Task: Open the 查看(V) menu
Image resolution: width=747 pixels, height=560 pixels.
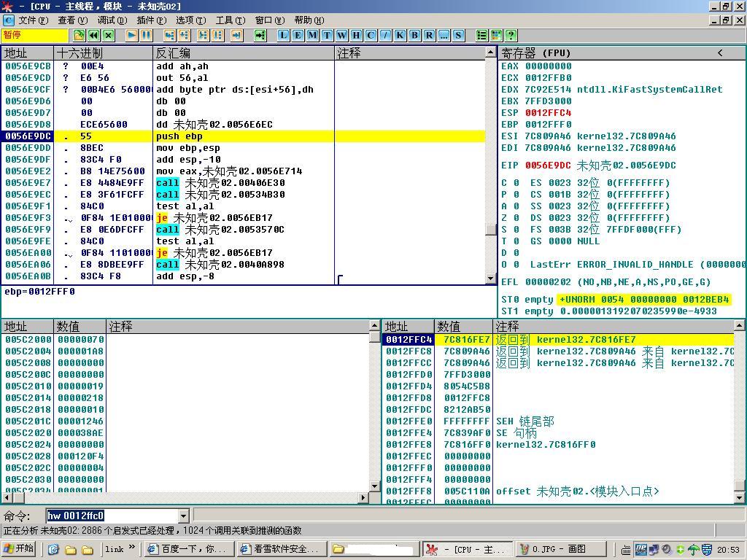Action: pyautogui.click(x=73, y=20)
